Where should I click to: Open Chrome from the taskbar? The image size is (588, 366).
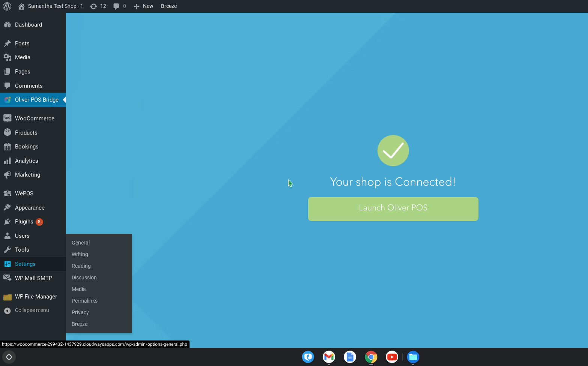point(371,357)
